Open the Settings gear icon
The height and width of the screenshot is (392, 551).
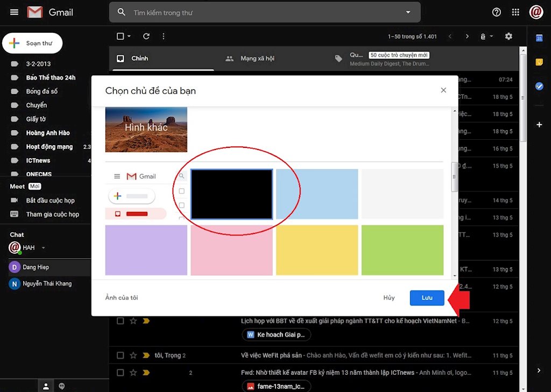[508, 36]
